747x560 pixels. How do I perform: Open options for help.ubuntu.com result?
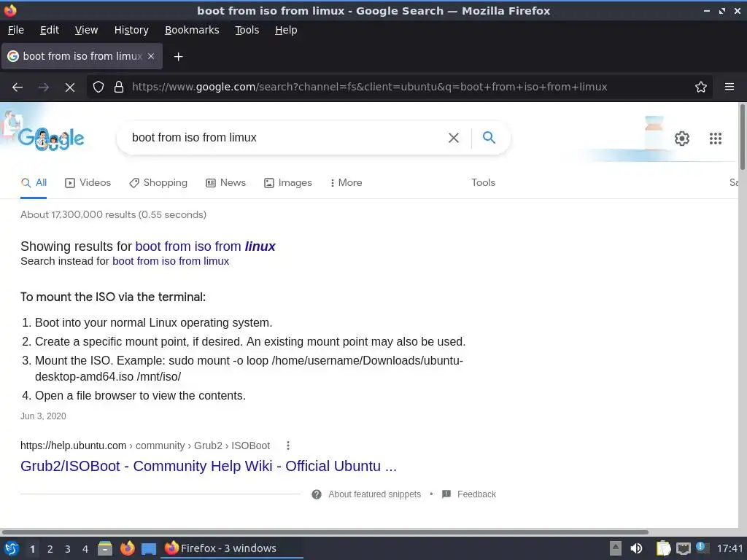tap(287, 446)
